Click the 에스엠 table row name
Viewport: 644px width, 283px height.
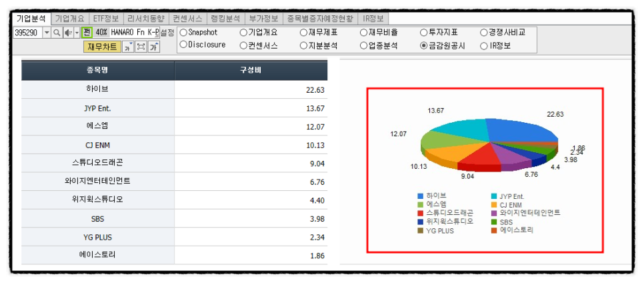click(98, 126)
